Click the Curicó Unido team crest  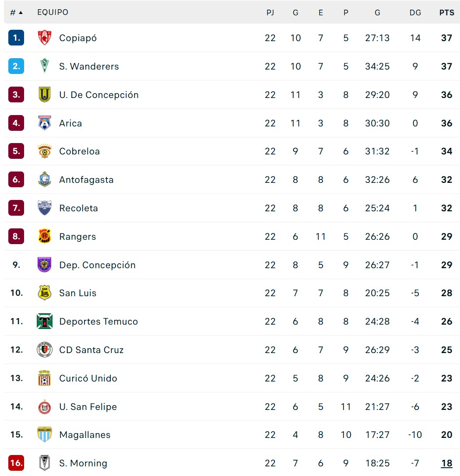click(x=44, y=378)
